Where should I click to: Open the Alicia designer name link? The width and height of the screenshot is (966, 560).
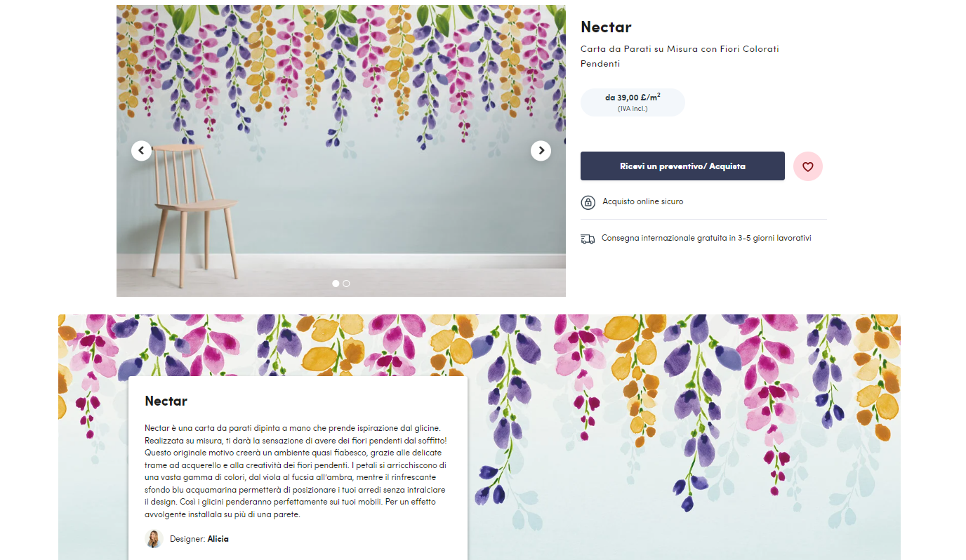(218, 539)
